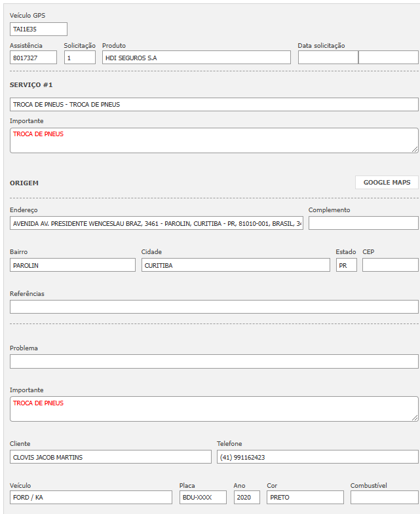Viewport: 420px width, 514px height.
Task: Click the Endereço address field
Action: click(157, 224)
